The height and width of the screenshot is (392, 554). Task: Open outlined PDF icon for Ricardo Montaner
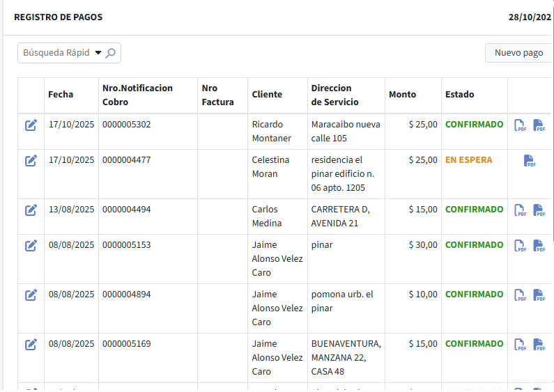point(520,126)
